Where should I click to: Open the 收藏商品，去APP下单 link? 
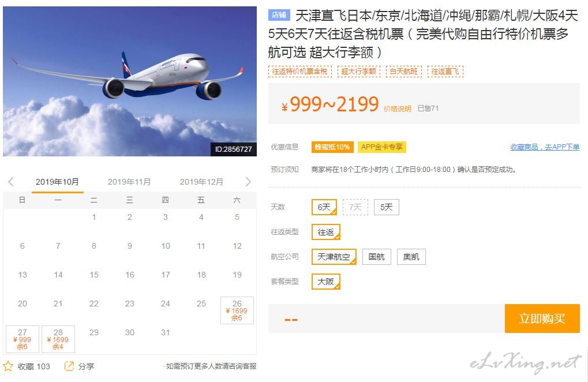tap(545, 147)
